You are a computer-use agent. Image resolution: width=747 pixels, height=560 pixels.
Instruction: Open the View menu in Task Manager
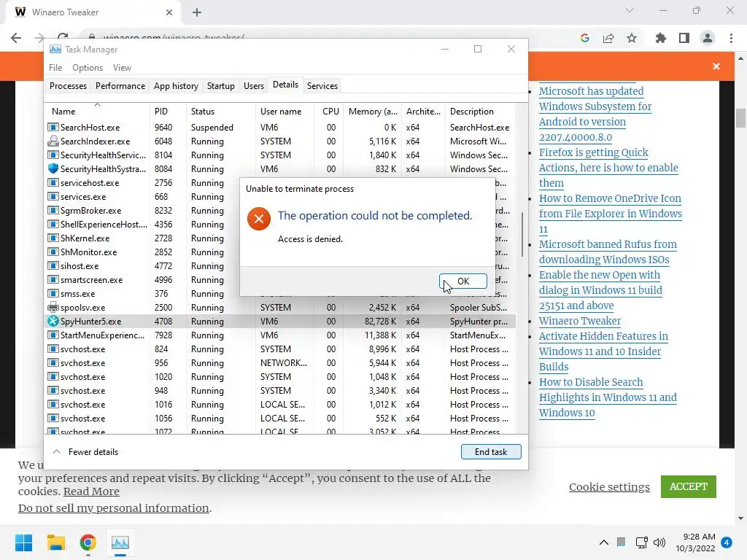click(122, 68)
